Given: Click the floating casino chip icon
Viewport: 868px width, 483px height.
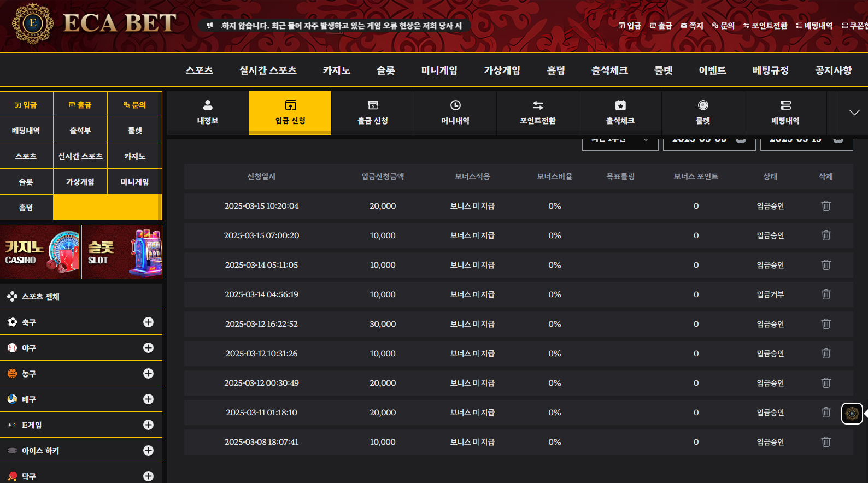Looking at the screenshot, I should (x=852, y=414).
